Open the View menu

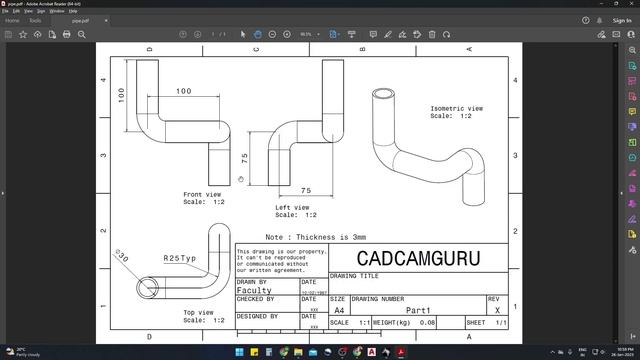[x=28, y=11]
